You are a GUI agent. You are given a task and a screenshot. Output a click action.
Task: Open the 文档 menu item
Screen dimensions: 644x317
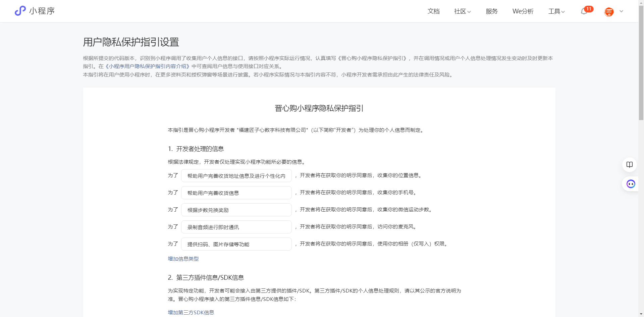click(x=433, y=11)
